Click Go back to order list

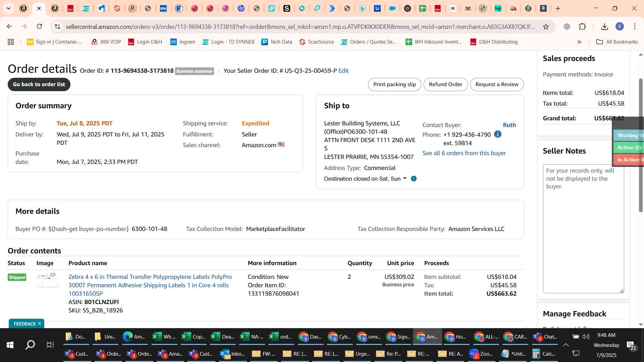tap(39, 84)
